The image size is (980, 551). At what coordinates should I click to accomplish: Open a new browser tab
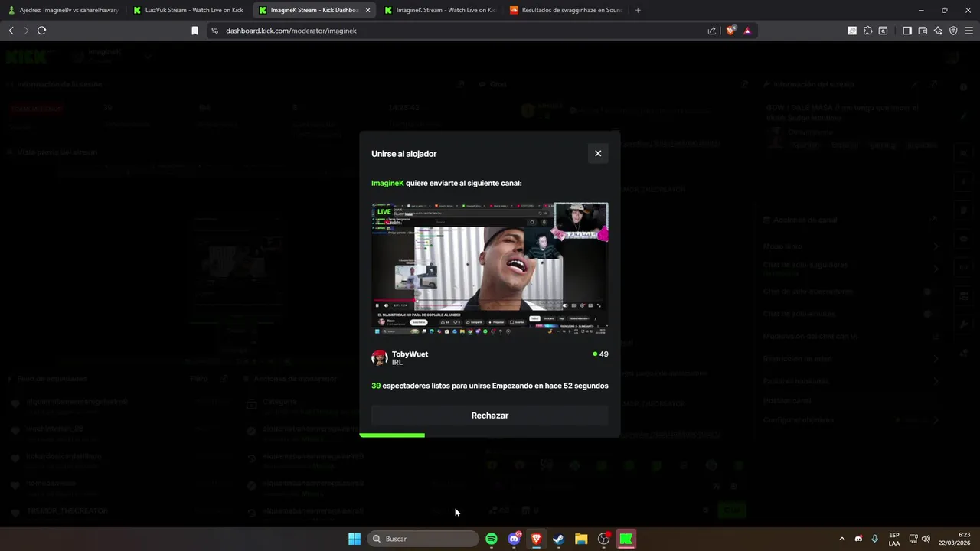click(x=638, y=10)
